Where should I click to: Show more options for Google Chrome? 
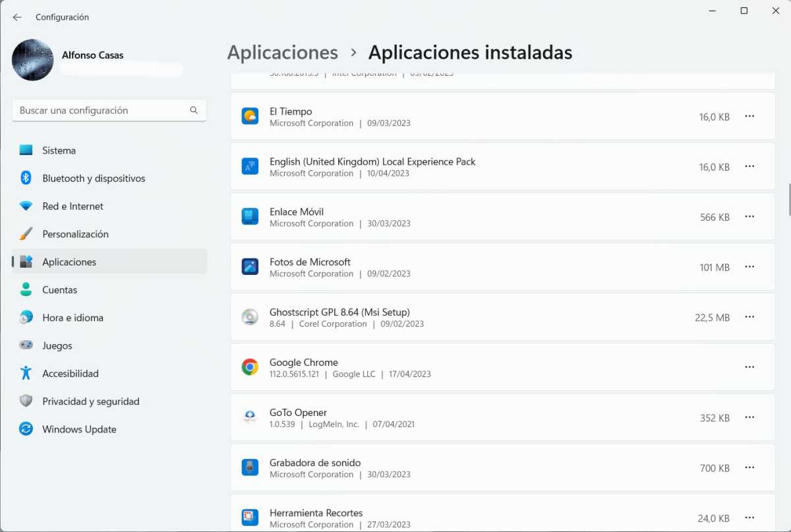pos(749,367)
